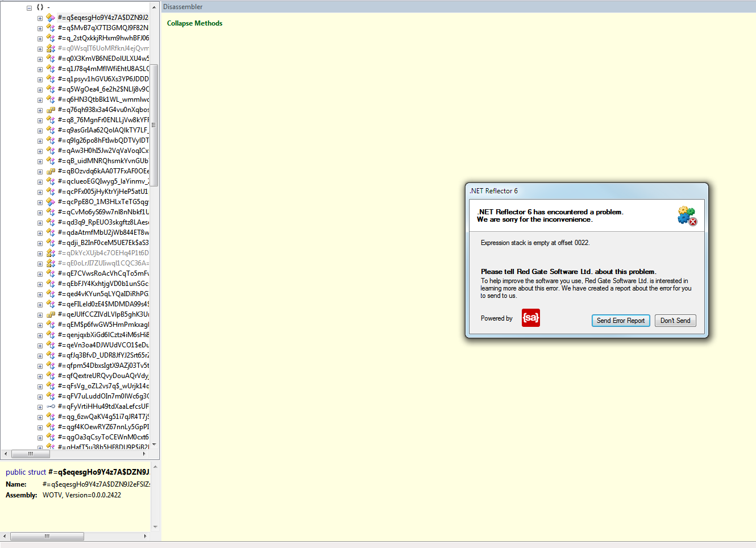
Task: Click the Collapse Methods link
Action: [x=194, y=23]
